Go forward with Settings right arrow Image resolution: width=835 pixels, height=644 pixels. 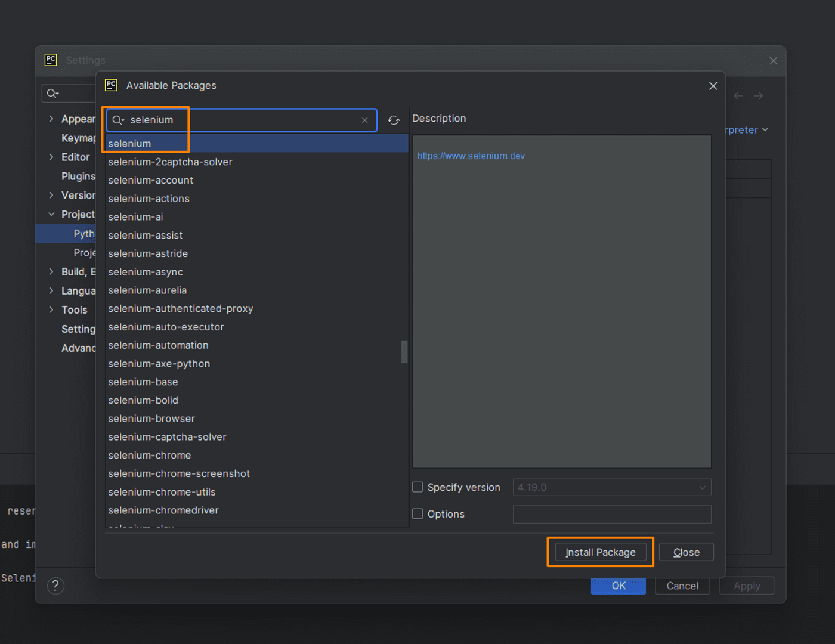(x=758, y=96)
